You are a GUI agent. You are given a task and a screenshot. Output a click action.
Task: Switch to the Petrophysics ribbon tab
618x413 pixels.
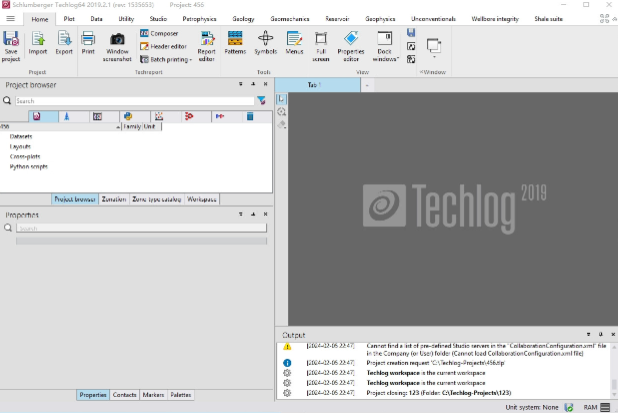coord(199,18)
